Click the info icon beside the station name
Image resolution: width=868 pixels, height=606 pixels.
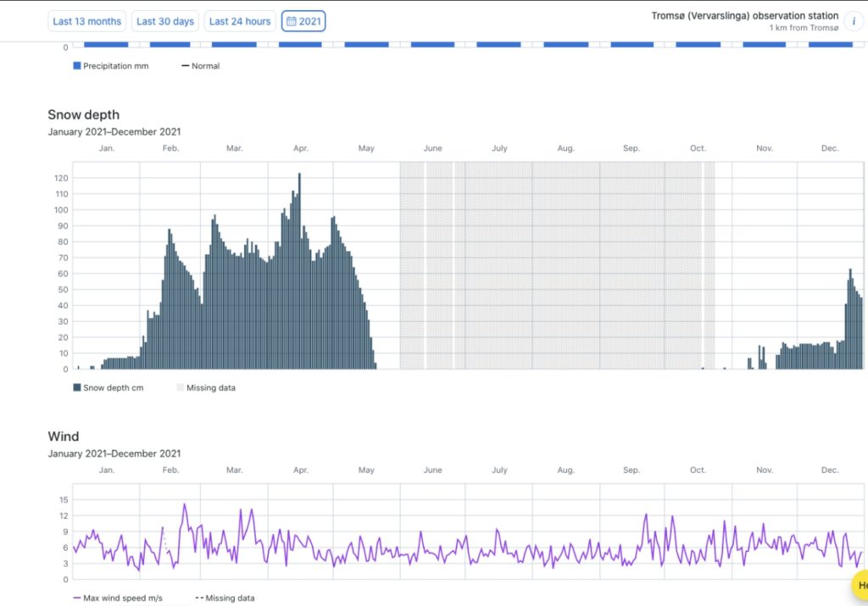coord(853,21)
